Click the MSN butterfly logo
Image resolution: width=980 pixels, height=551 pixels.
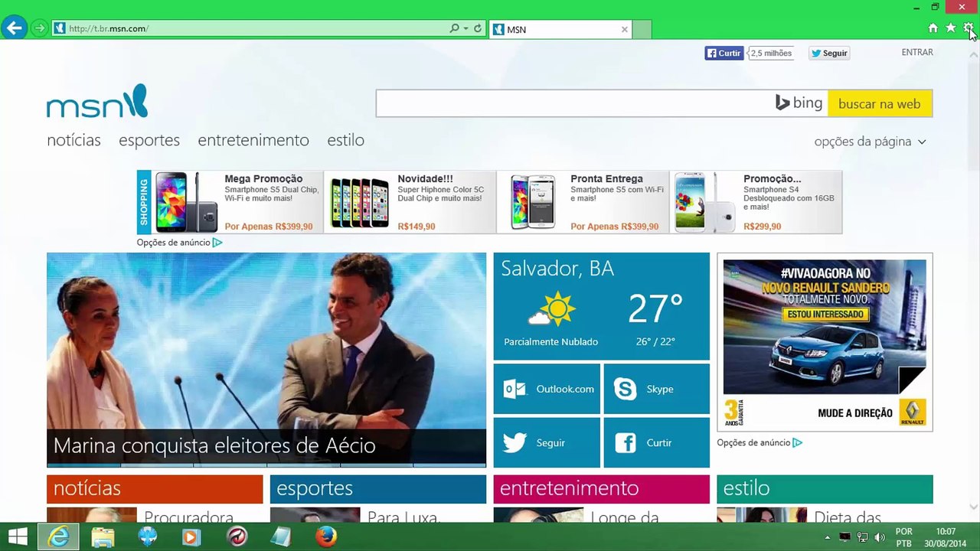(97, 101)
